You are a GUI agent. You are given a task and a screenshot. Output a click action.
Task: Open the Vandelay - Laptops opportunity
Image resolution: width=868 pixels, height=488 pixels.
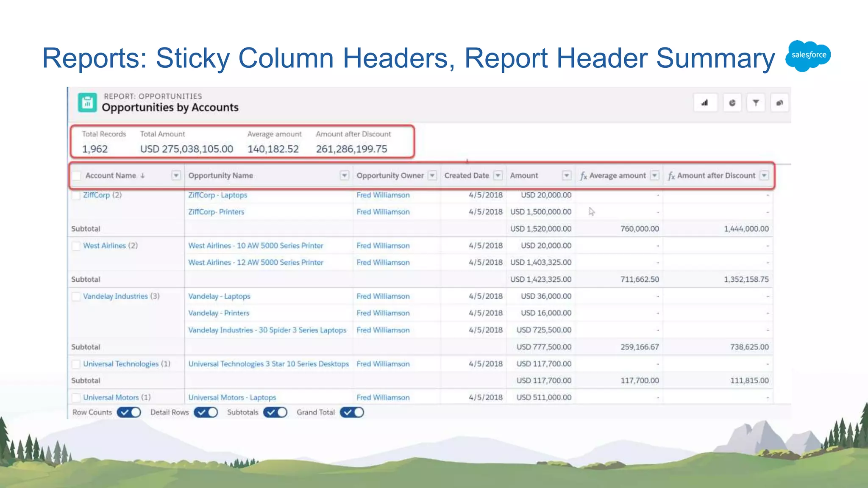coord(219,296)
